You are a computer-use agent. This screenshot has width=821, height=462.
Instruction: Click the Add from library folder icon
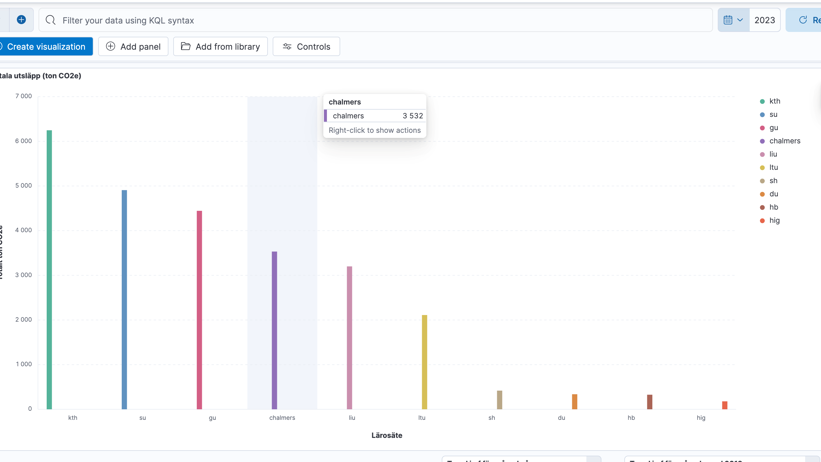coord(186,47)
